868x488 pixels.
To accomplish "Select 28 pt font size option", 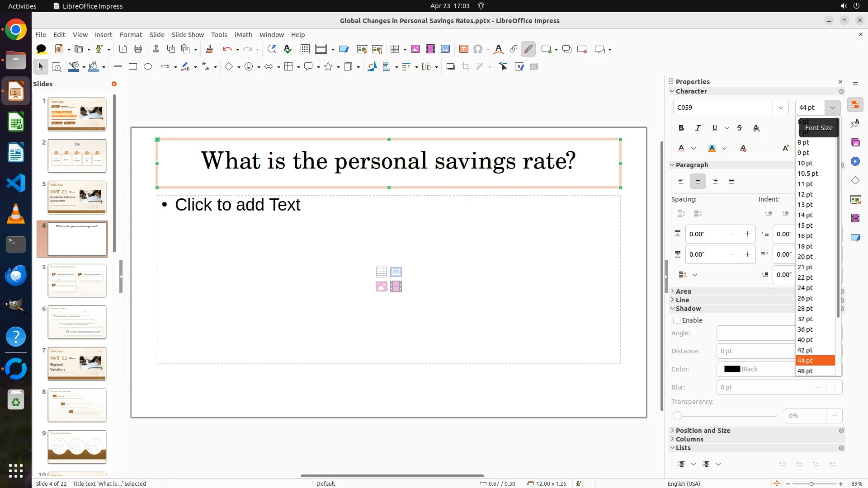I will 805,309.
